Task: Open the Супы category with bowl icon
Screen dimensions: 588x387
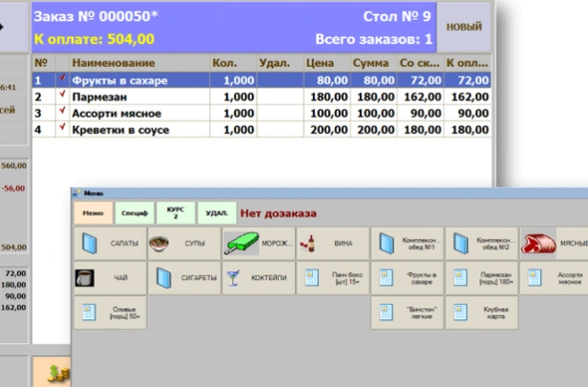Action: [x=184, y=244]
